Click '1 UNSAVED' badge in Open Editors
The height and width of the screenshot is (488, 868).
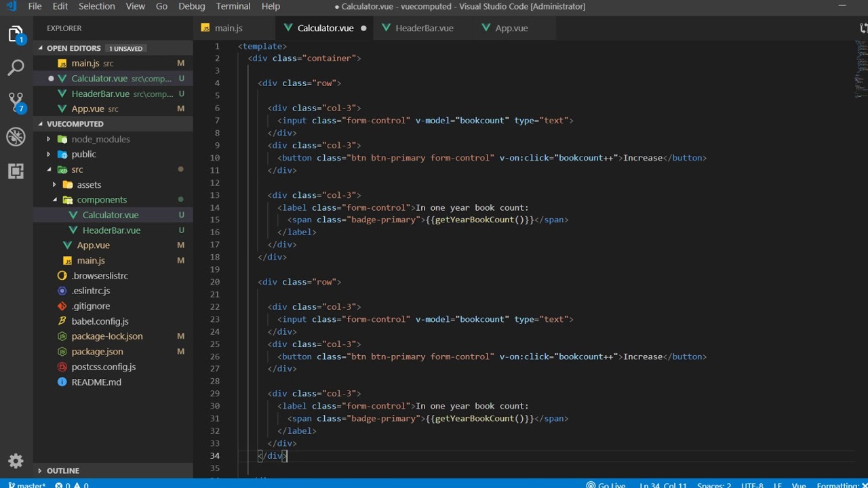tap(126, 49)
